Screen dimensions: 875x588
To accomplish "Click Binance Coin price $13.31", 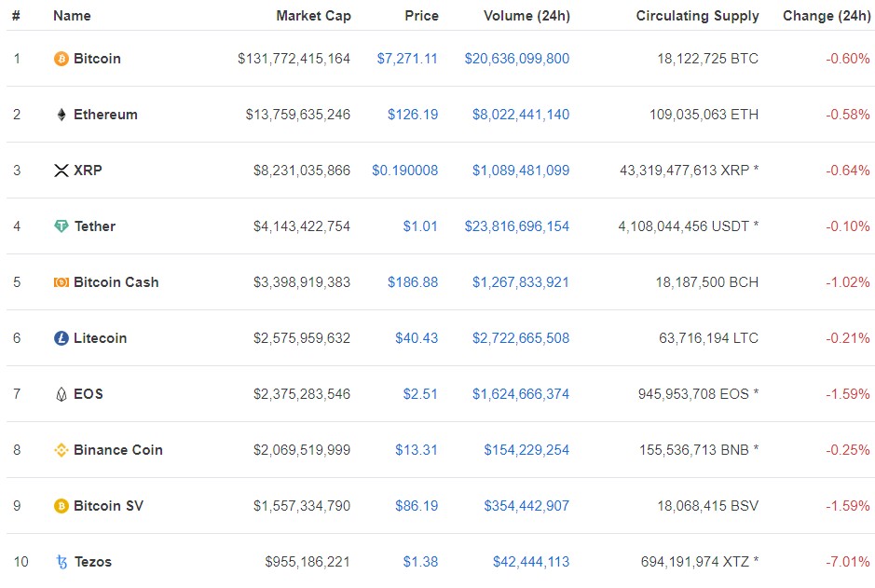I will coord(417,450).
